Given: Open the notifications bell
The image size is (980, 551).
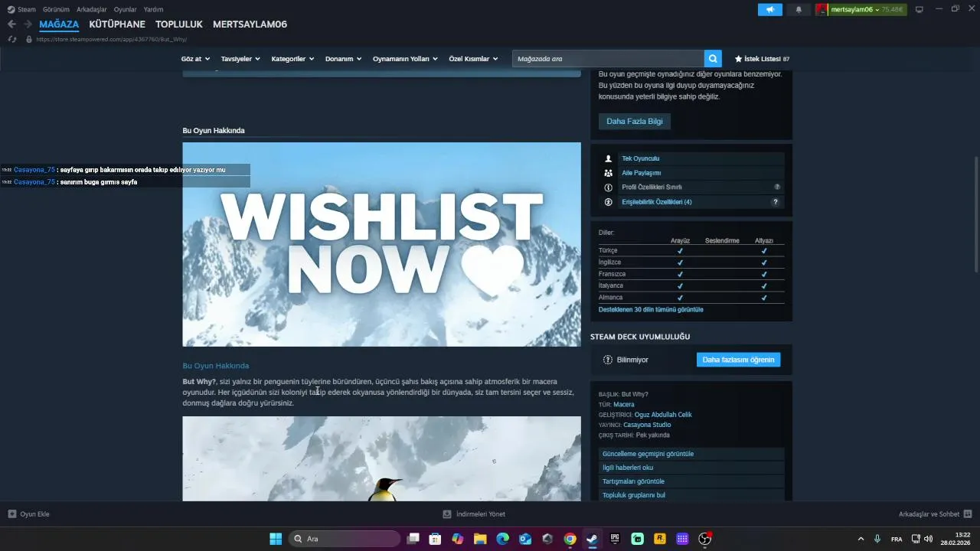Looking at the screenshot, I should click(x=799, y=9).
